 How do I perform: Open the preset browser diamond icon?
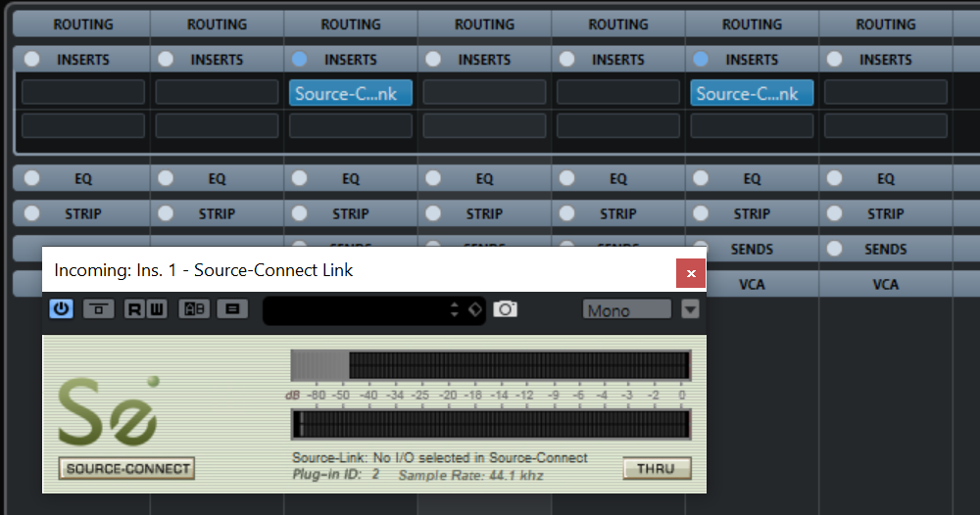click(474, 309)
